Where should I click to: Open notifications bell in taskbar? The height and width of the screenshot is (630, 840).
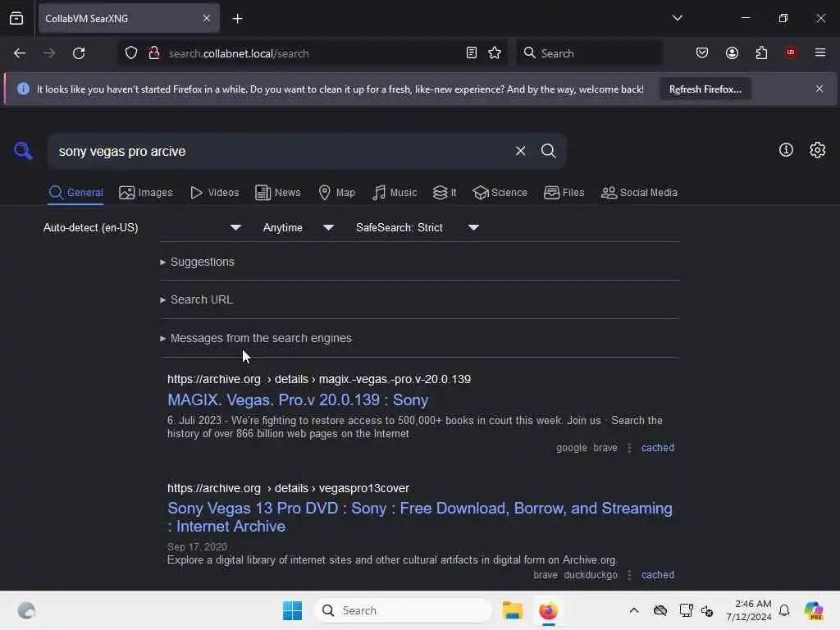784,610
